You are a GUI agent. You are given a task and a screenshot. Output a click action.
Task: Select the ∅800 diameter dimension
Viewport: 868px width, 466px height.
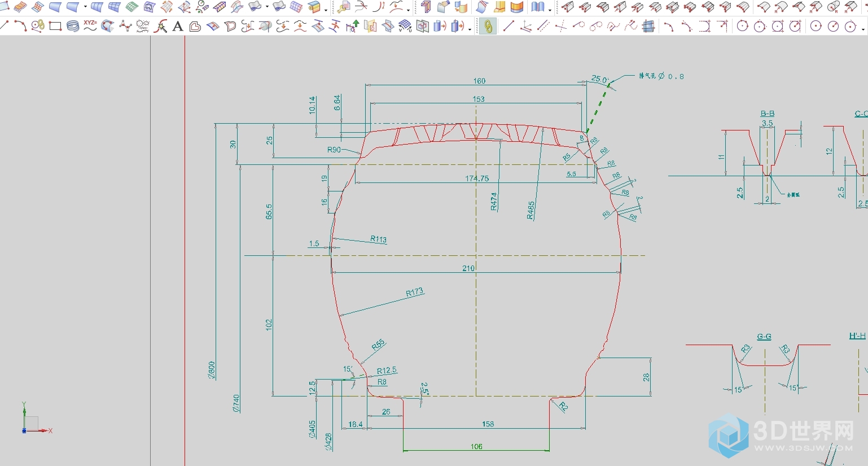click(x=212, y=371)
